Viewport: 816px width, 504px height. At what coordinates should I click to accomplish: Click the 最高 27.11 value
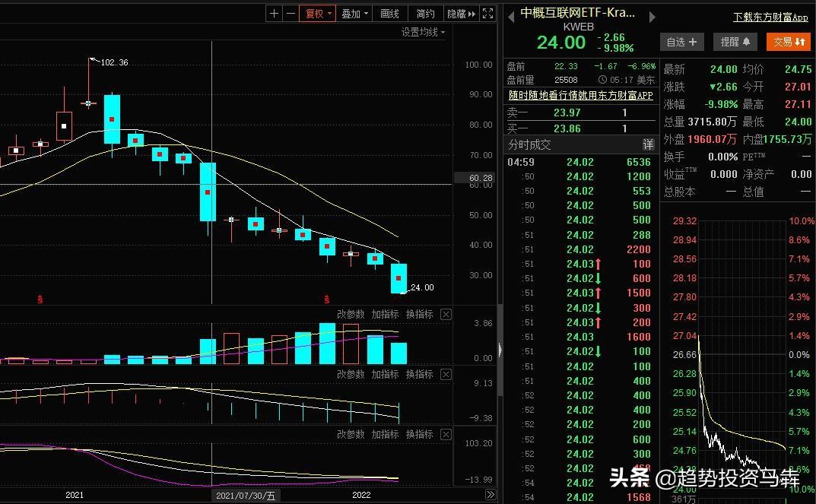798,104
